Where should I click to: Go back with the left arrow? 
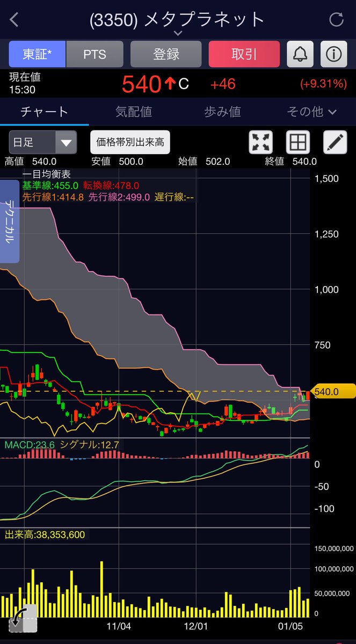click(14, 20)
